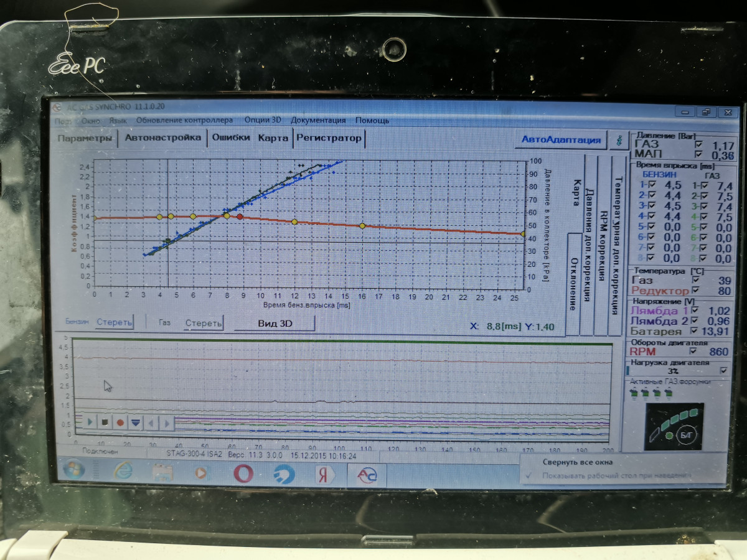Start recording with the red record button

(120, 422)
